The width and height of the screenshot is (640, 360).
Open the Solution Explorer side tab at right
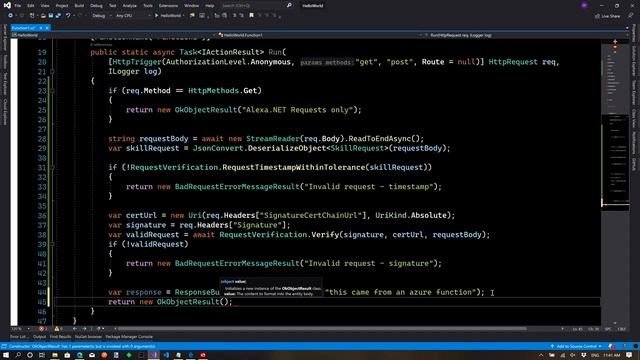tap(634, 61)
